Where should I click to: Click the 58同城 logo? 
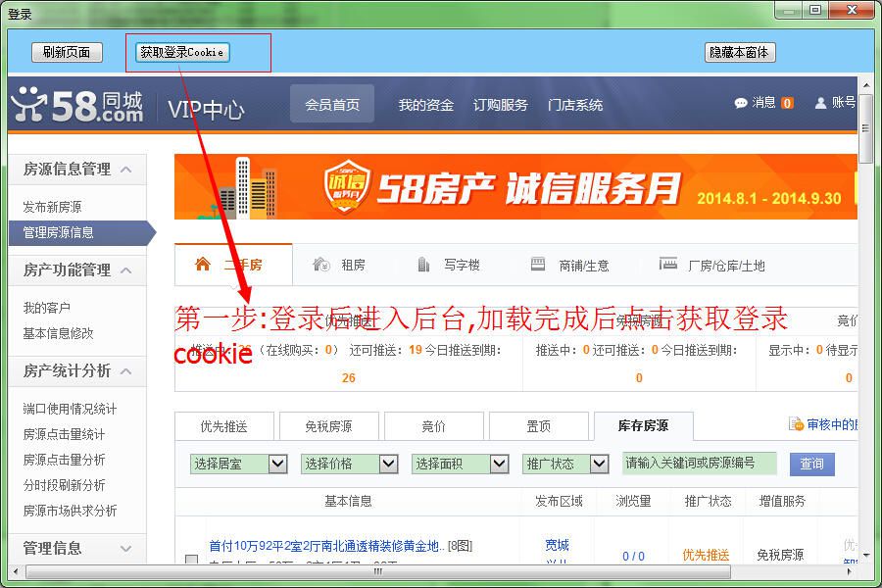[77, 106]
